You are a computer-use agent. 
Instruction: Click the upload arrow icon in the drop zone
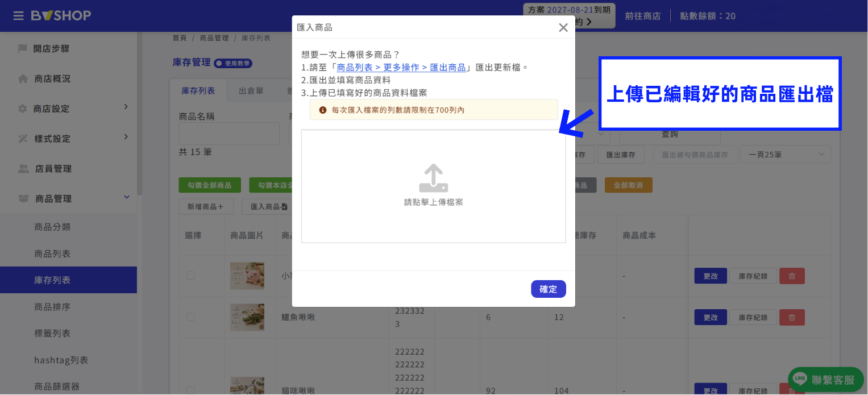[433, 178]
